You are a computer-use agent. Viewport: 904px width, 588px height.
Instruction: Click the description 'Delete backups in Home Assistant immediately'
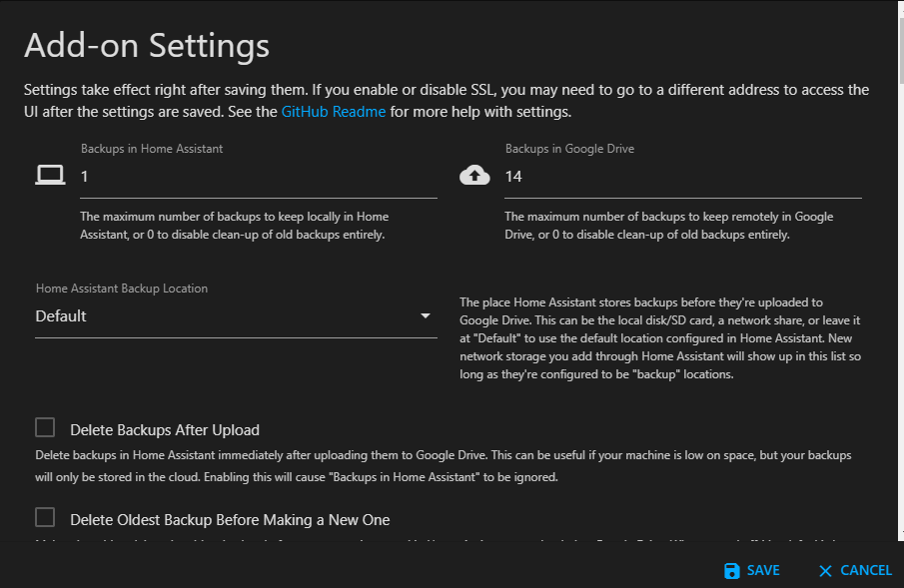click(x=444, y=466)
